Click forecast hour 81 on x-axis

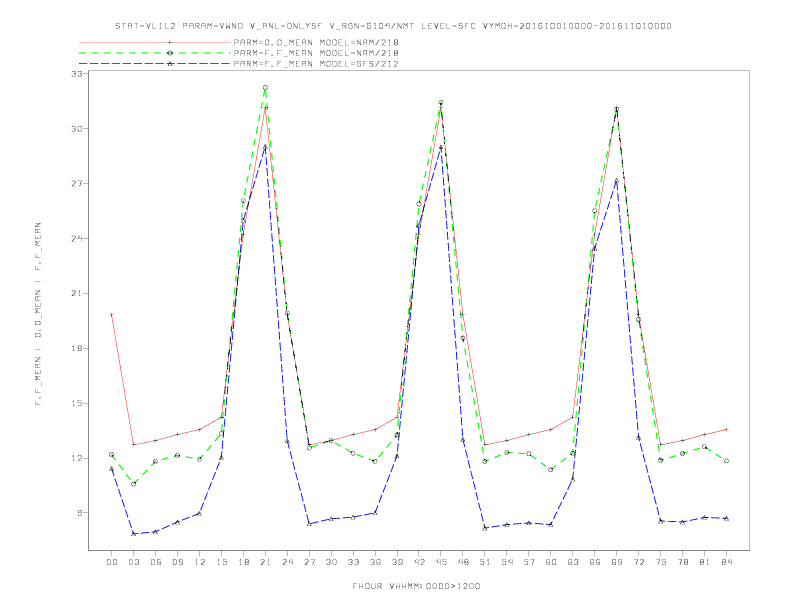click(x=705, y=562)
